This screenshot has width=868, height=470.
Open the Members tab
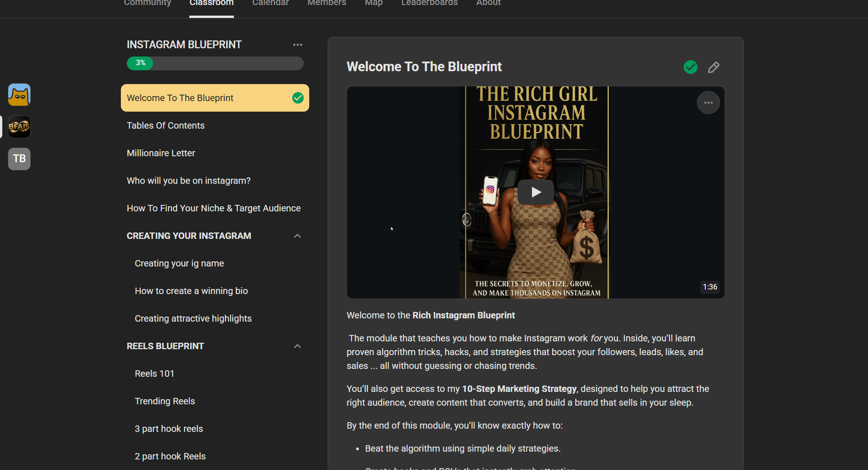pos(327,3)
